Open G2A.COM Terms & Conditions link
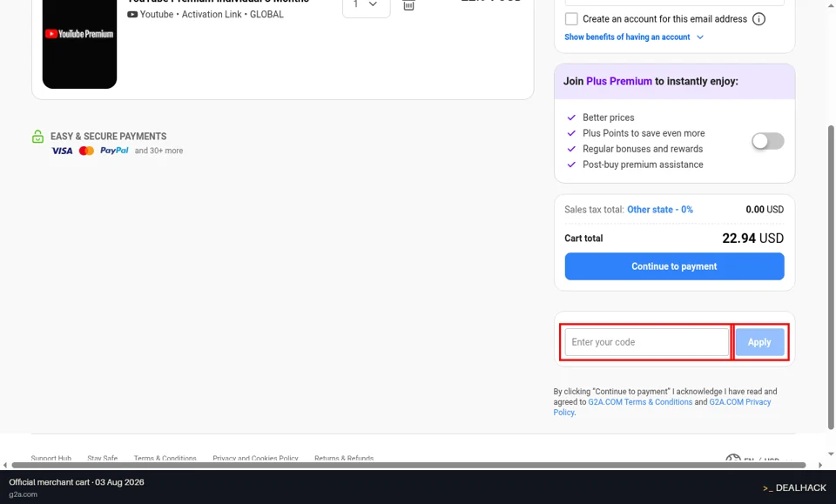This screenshot has height=504, width=836. [x=640, y=402]
